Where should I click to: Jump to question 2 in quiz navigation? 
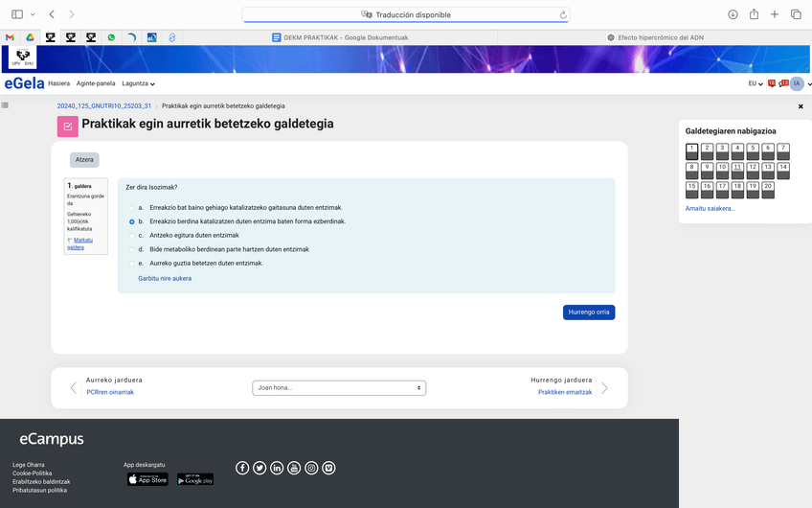[x=707, y=151]
